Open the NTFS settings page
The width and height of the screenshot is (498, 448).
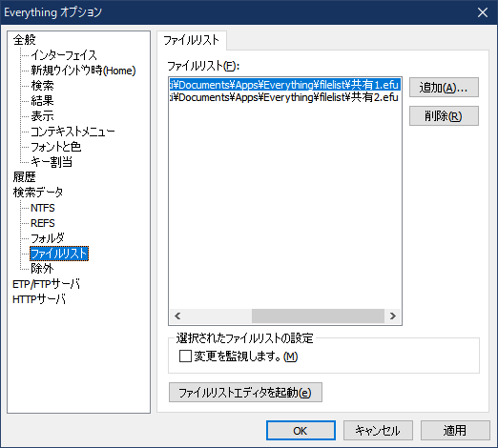[43, 208]
